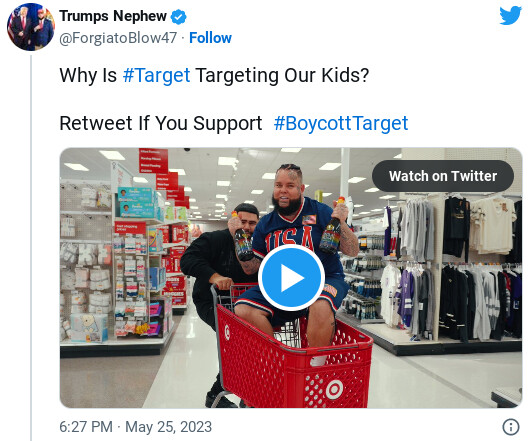Follow the ForgiatoBlow47 account
This screenshot has width=529, height=441.
210,38
